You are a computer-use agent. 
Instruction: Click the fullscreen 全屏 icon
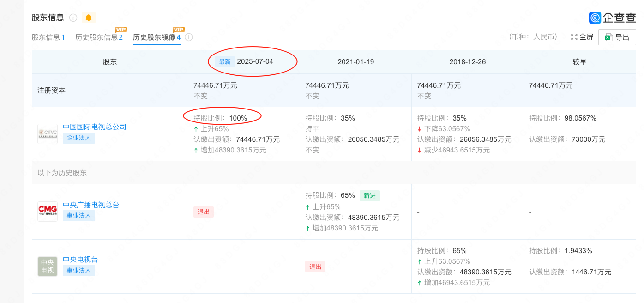click(574, 37)
